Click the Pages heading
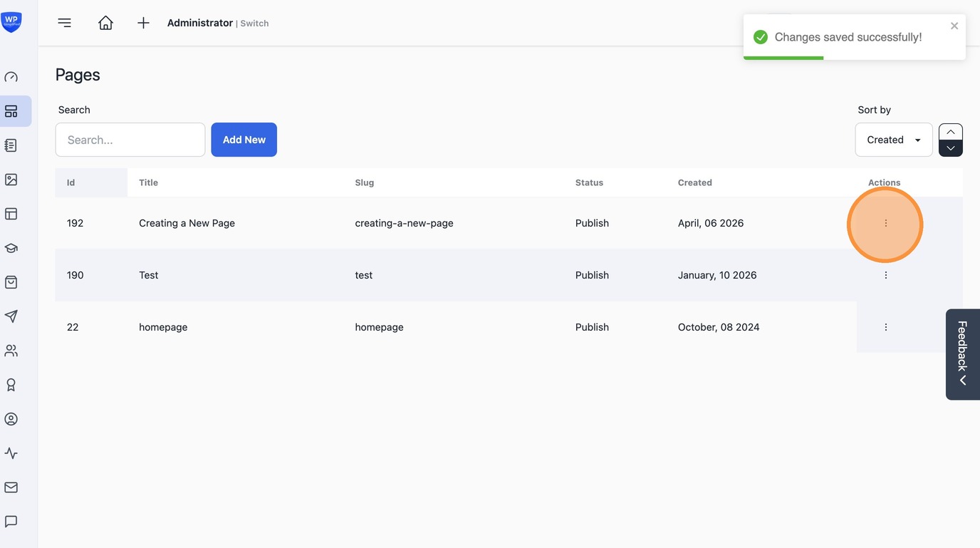 [78, 75]
